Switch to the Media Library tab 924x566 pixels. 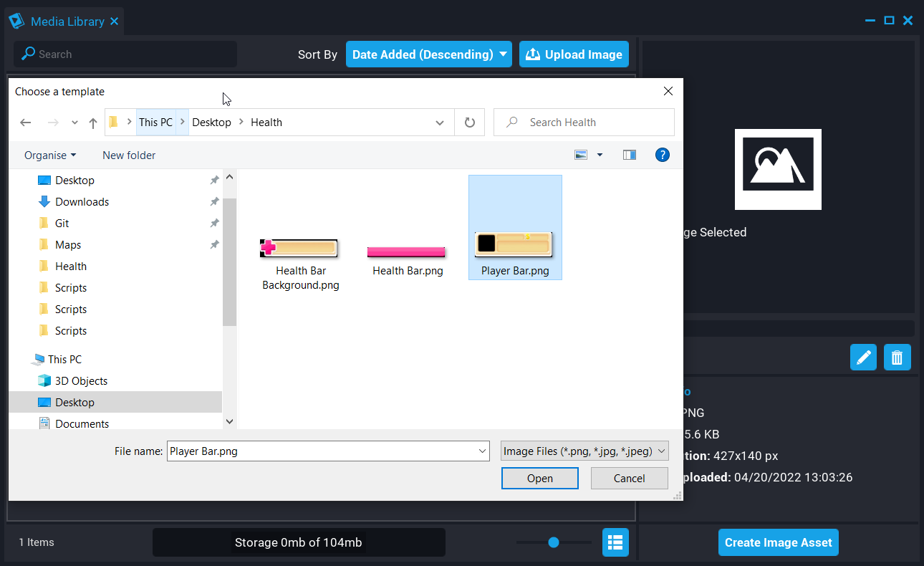tap(67, 21)
